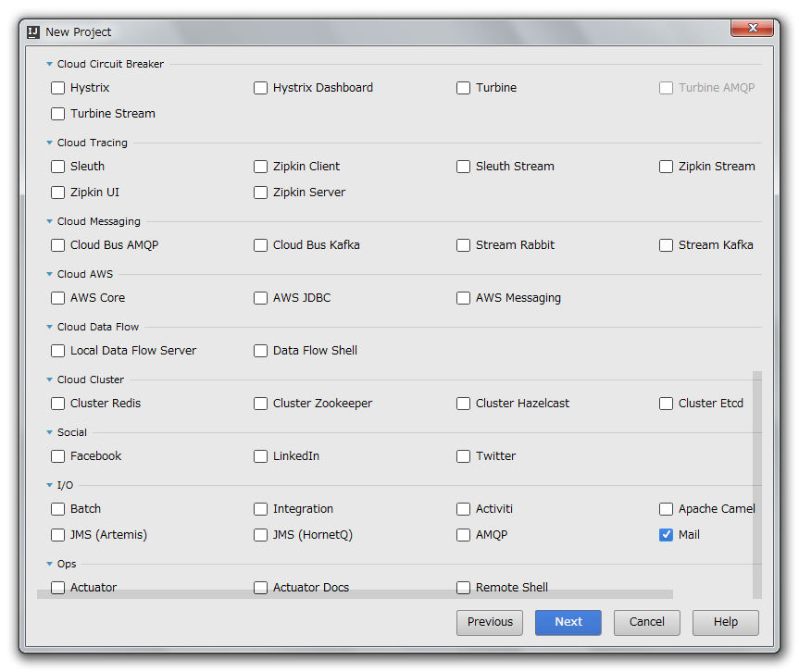
Task: Check AWS Core
Action: pos(58,298)
